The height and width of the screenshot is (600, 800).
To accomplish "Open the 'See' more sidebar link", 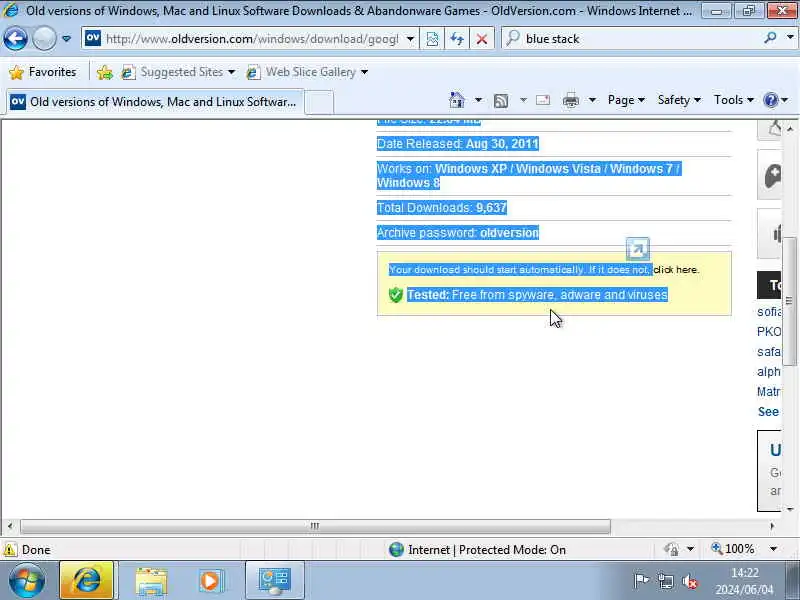I will click(768, 412).
